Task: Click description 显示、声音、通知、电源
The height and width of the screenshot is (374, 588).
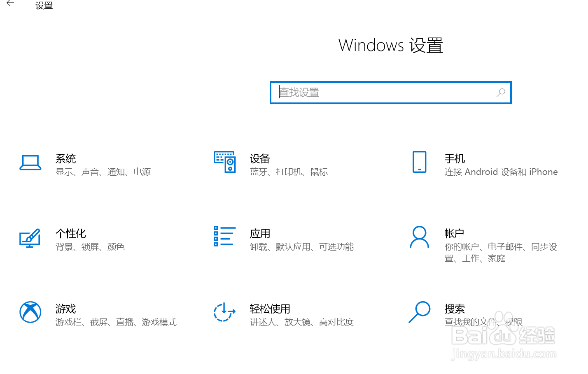Action: pos(103,172)
